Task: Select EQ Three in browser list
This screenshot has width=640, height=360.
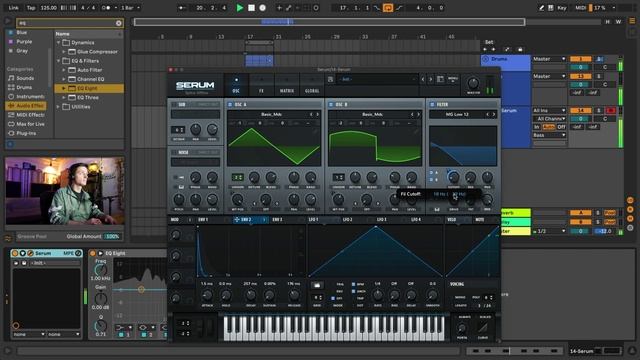Action: click(88, 98)
